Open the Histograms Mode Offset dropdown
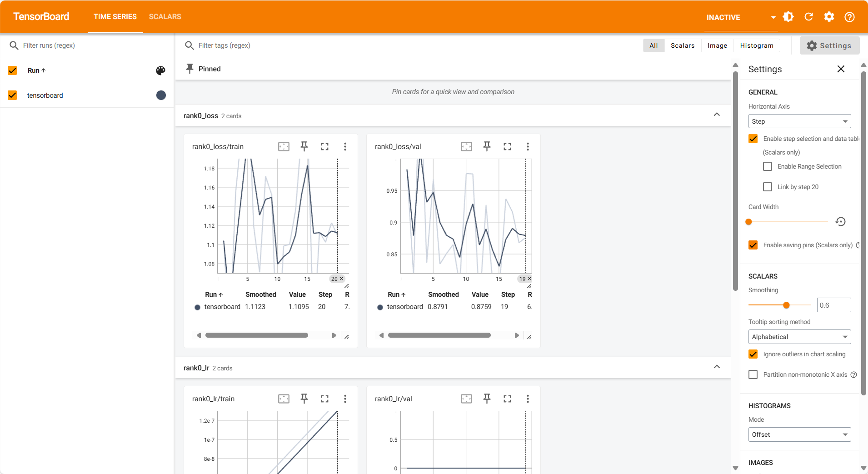Image resolution: width=868 pixels, height=474 pixels. pos(799,434)
